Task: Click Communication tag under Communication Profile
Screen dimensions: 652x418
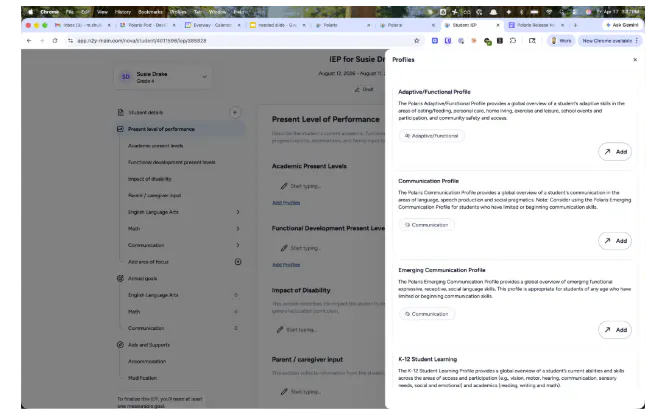Action: click(429, 226)
